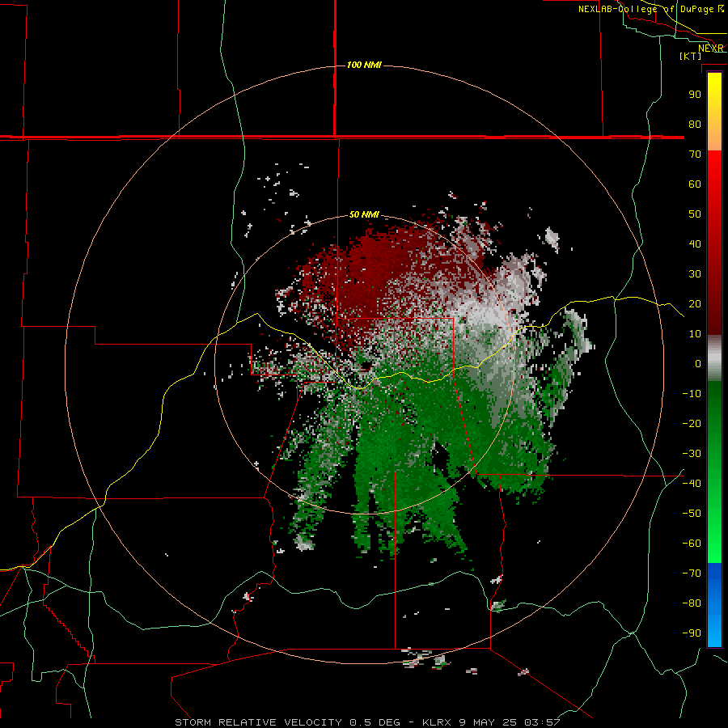The width and height of the screenshot is (728, 728).
Task: Click the -20 value on velocity scale
Action: coord(692,424)
